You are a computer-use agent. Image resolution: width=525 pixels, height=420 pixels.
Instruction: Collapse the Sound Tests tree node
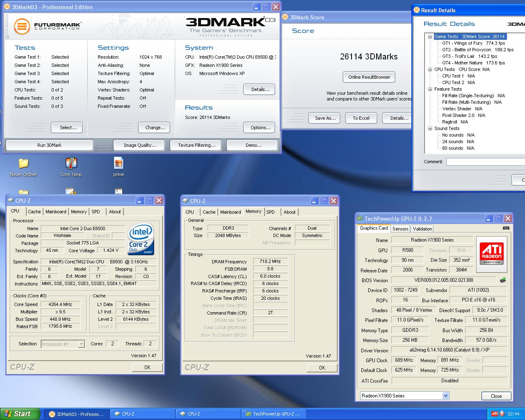430,128
